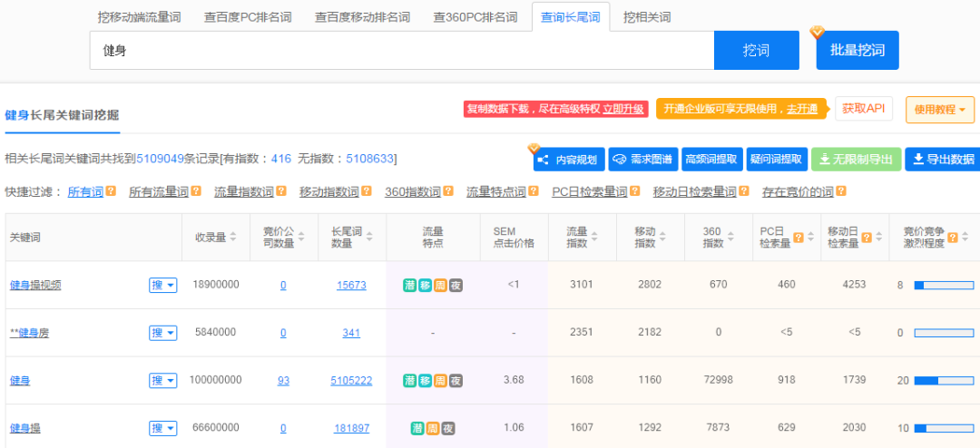Click help icon next to 所有流量词 filter
This screenshot has height=448, width=980.
click(196, 190)
